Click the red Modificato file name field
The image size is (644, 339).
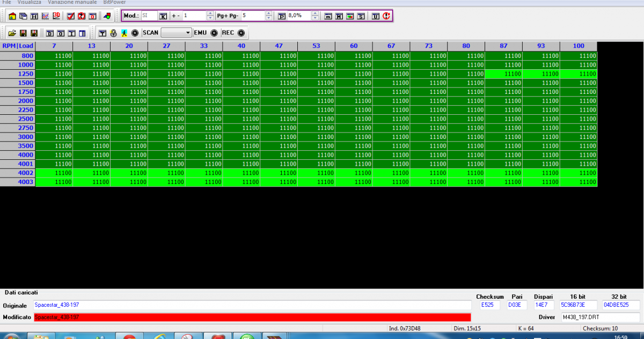point(252,318)
